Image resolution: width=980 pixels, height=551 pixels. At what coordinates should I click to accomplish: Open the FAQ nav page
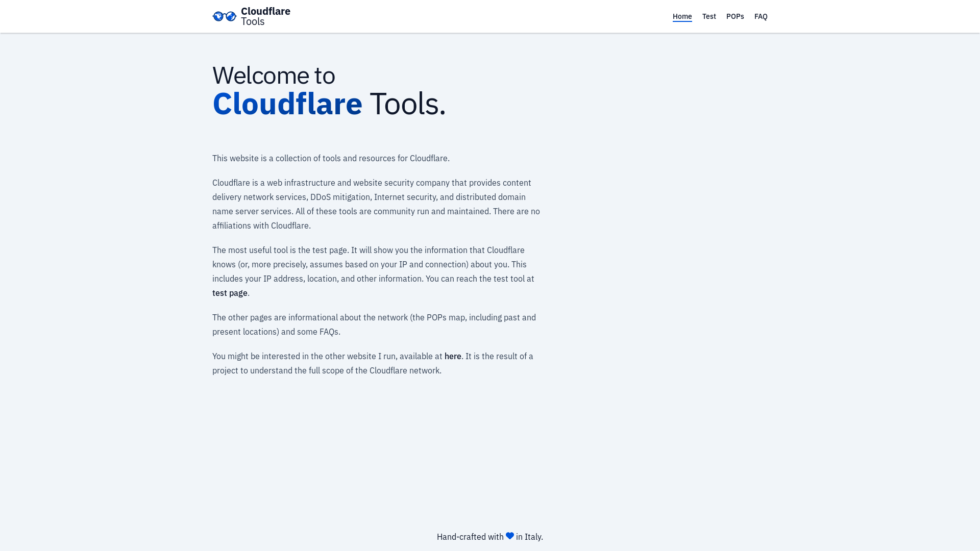pyautogui.click(x=761, y=16)
